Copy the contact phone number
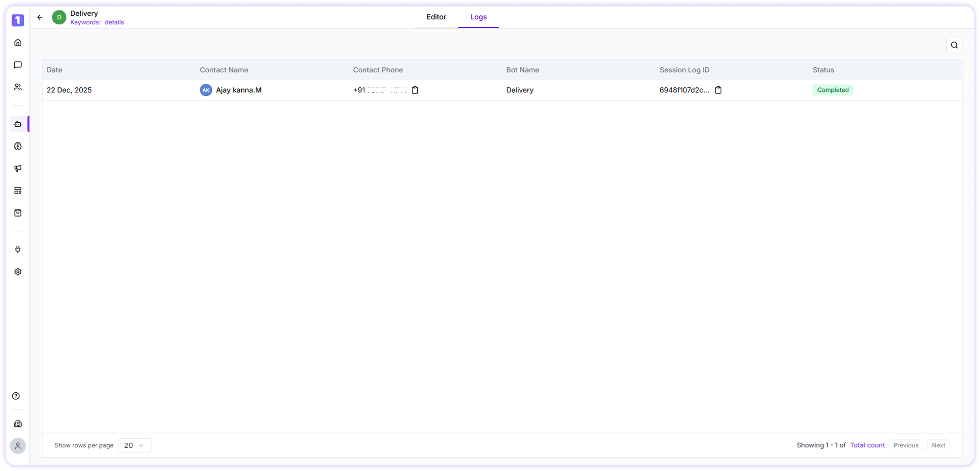Screen dimensions: 980x471 [x=415, y=90]
